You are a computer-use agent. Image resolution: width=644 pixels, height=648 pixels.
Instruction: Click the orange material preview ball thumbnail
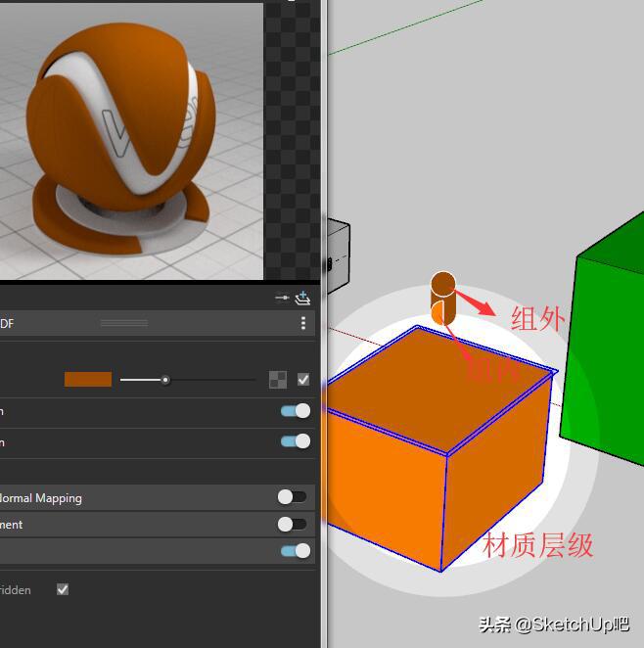(x=122, y=138)
